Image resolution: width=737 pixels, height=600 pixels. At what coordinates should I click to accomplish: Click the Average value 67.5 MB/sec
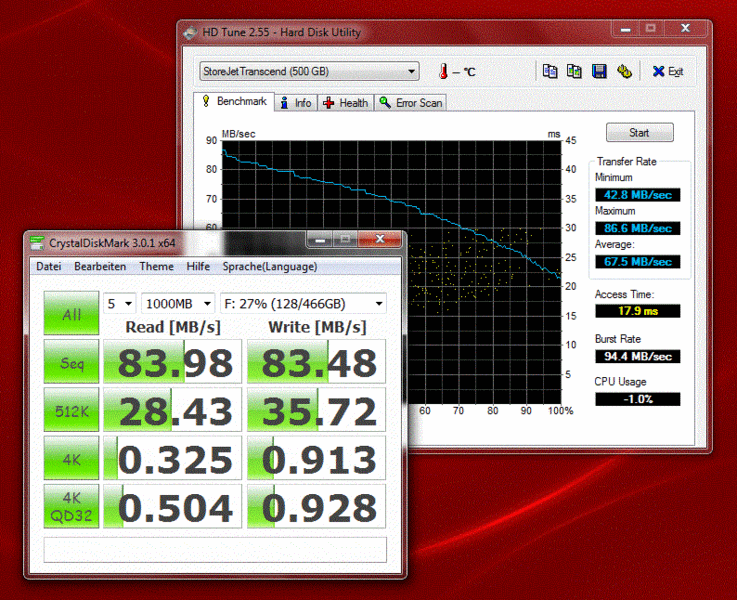(638, 261)
